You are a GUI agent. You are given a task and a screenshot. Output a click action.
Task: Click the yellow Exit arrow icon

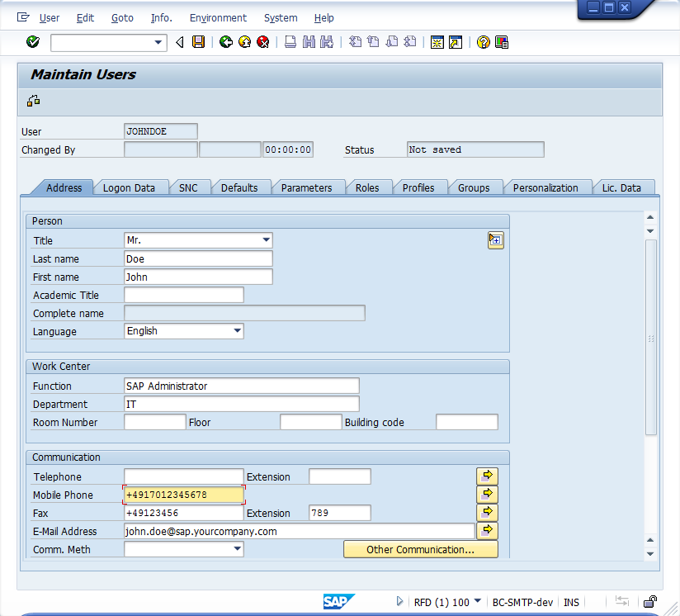pos(244,42)
